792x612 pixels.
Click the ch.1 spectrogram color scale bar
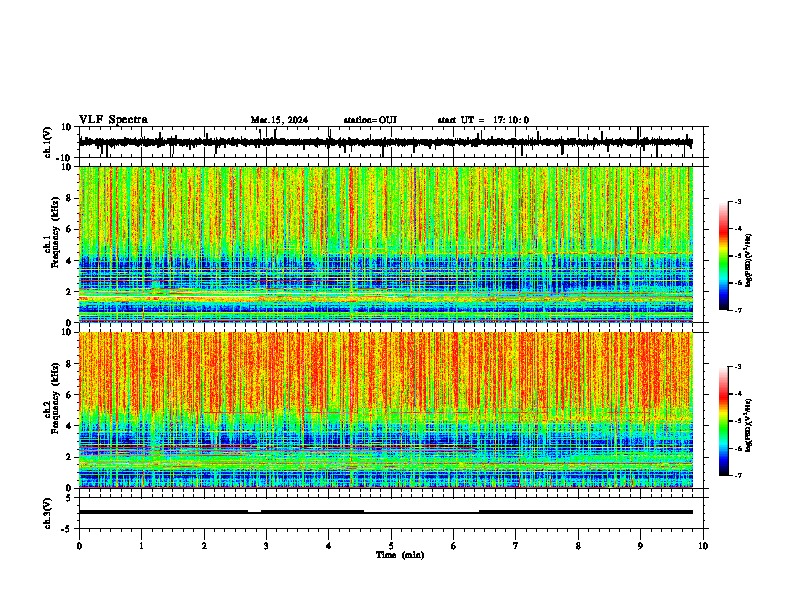tap(724, 256)
